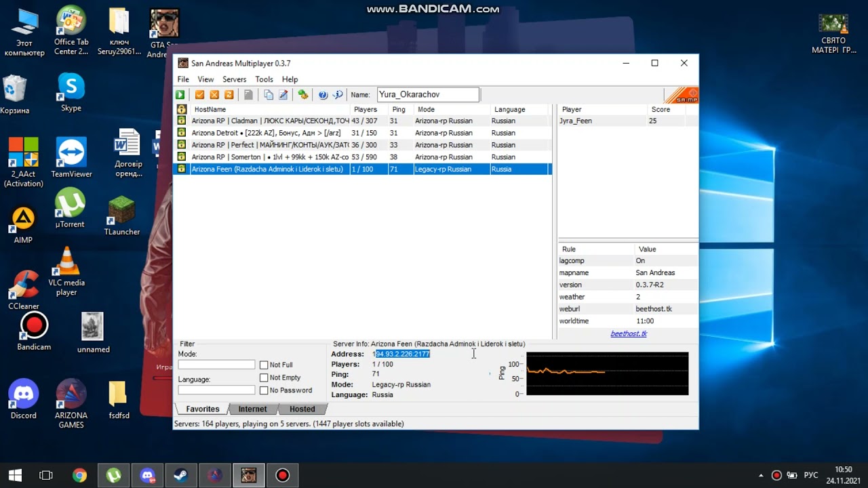Click the Name field containing Yura_Okarachov
This screenshot has height=488, width=868.
click(x=428, y=95)
